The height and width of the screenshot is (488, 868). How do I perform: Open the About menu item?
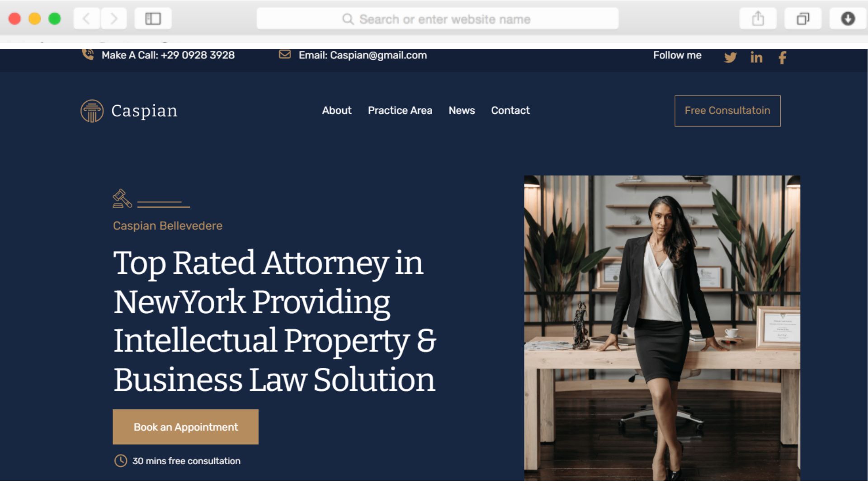coord(336,111)
